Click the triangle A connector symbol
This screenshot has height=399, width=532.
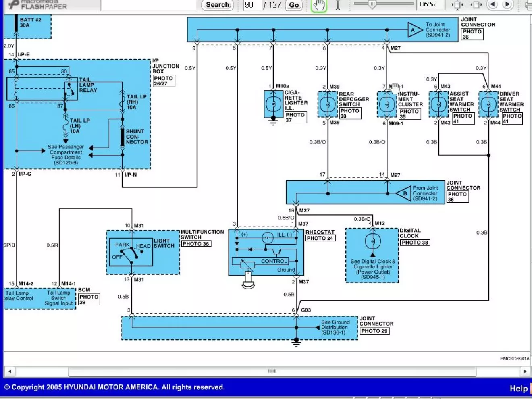pyautogui.click(x=414, y=30)
